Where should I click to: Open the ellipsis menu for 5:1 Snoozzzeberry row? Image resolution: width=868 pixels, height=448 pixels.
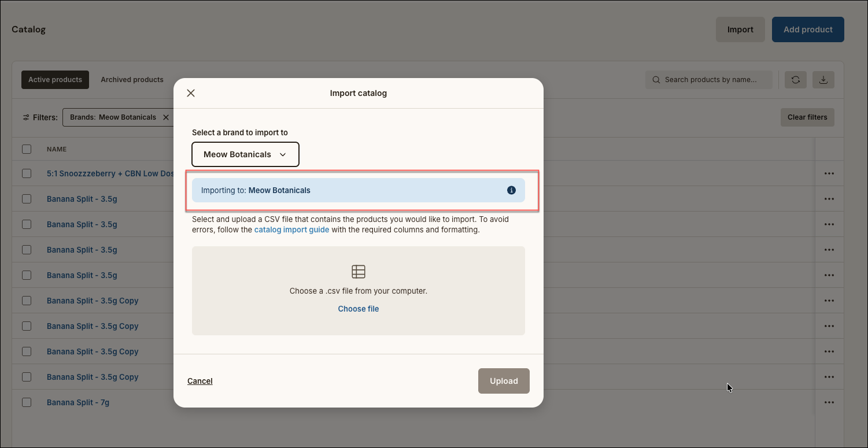[829, 173]
